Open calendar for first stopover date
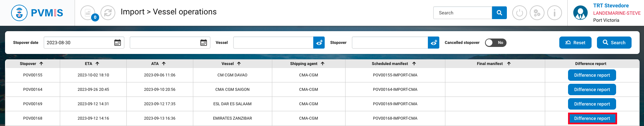644x126 pixels. [x=118, y=43]
